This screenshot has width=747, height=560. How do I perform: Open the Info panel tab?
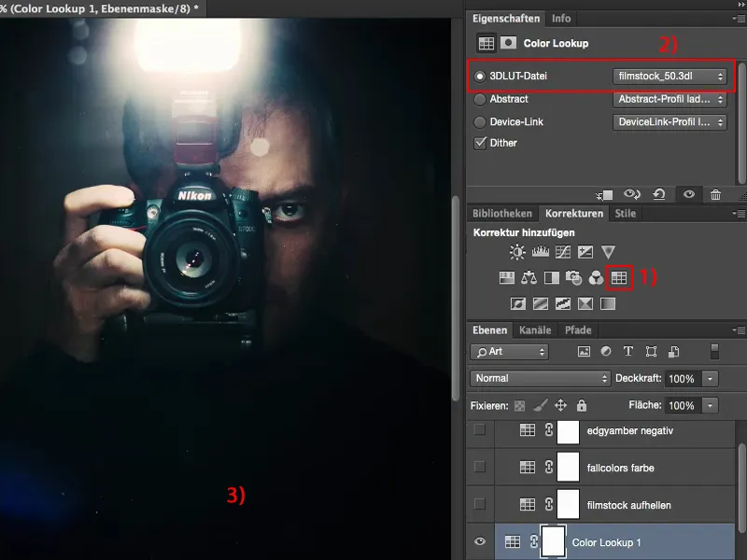[563, 18]
